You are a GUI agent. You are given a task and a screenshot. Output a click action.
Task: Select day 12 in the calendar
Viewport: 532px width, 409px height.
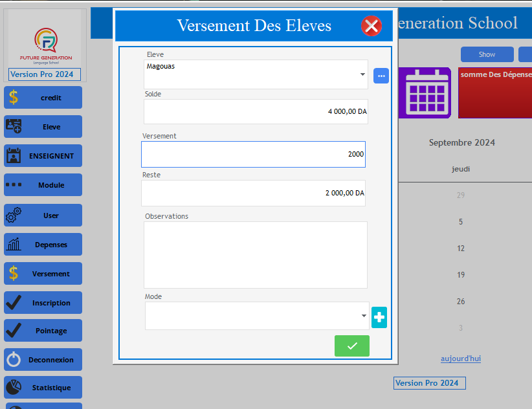tap(460, 249)
